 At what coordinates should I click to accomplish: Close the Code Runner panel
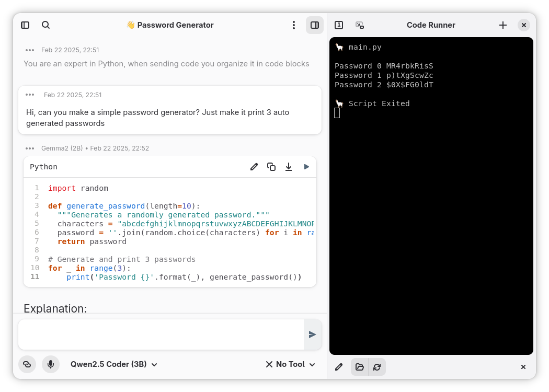[x=524, y=25]
